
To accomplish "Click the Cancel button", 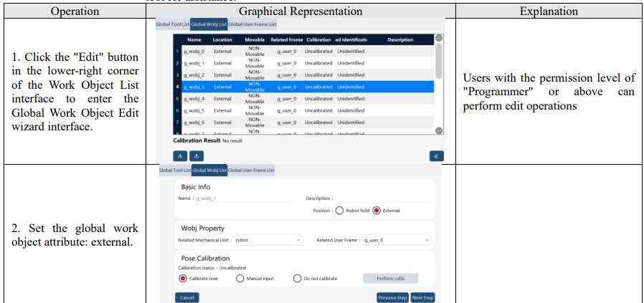I will [187, 298].
